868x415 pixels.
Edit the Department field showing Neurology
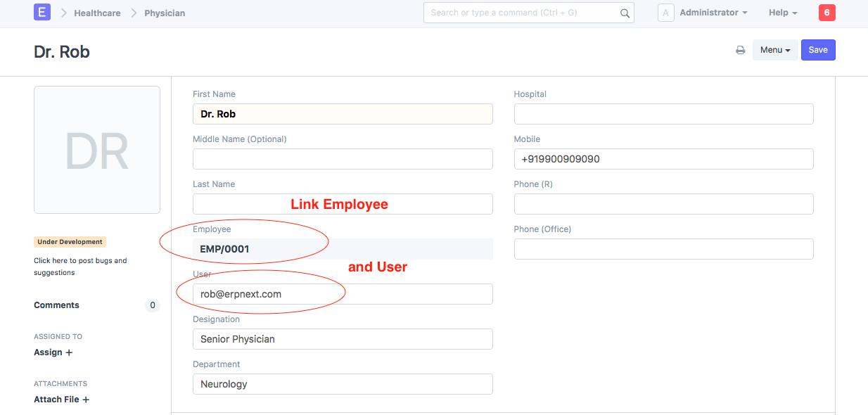[x=343, y=384]
